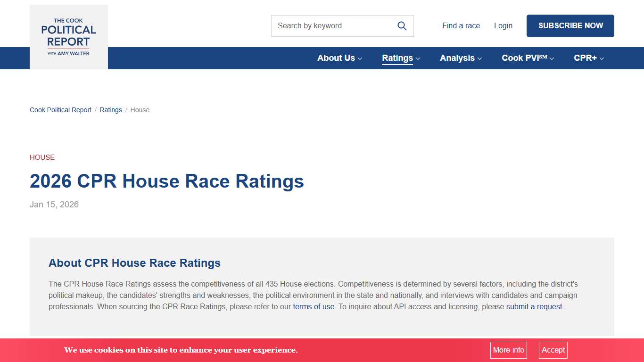Open the terms of use link
Image resolution: width=644 pixels, height=362 pixels.
pyautogui.click(x=314, y=306)
